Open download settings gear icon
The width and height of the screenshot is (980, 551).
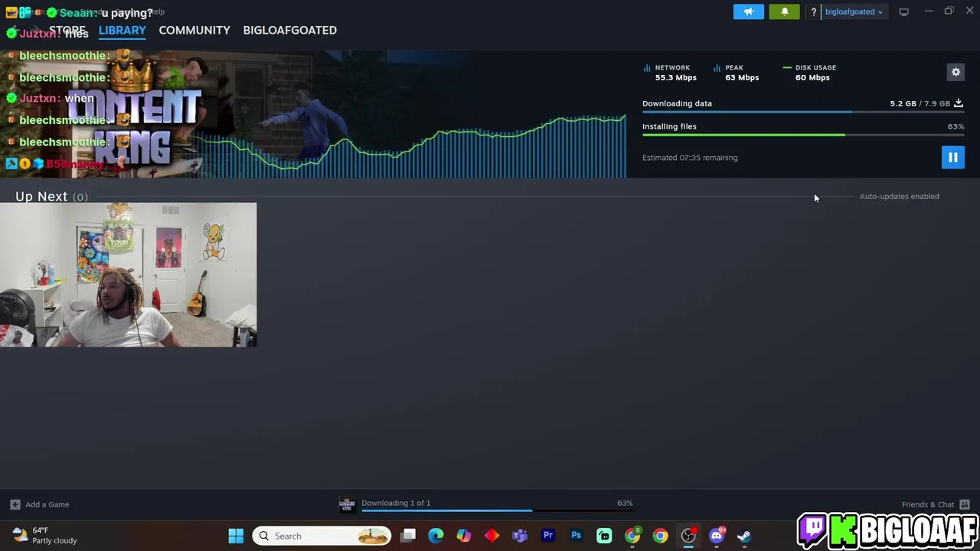pyautogui.click(x=955, y=72)
